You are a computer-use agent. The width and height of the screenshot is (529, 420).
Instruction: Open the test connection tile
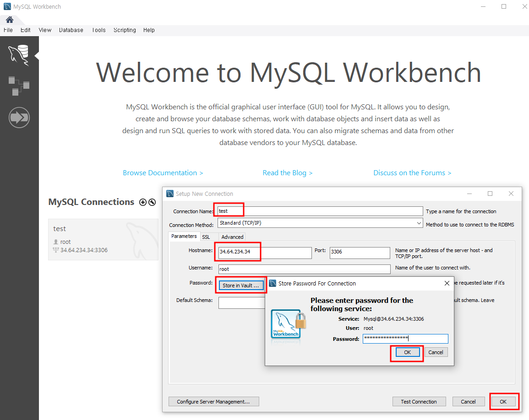103,239
